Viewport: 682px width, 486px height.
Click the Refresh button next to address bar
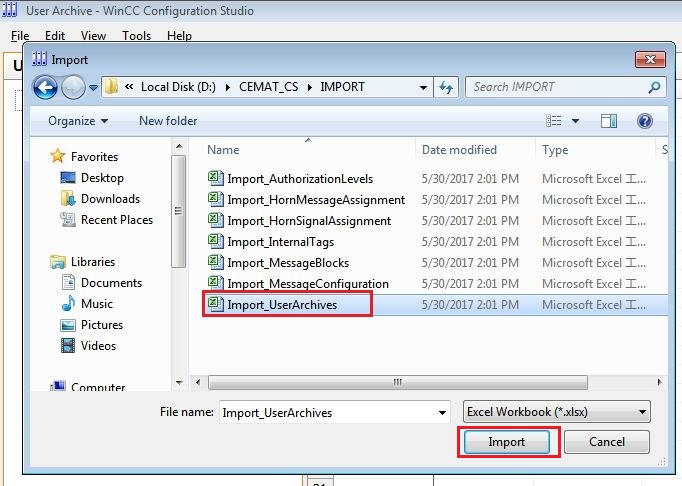(x=446, y=87)
